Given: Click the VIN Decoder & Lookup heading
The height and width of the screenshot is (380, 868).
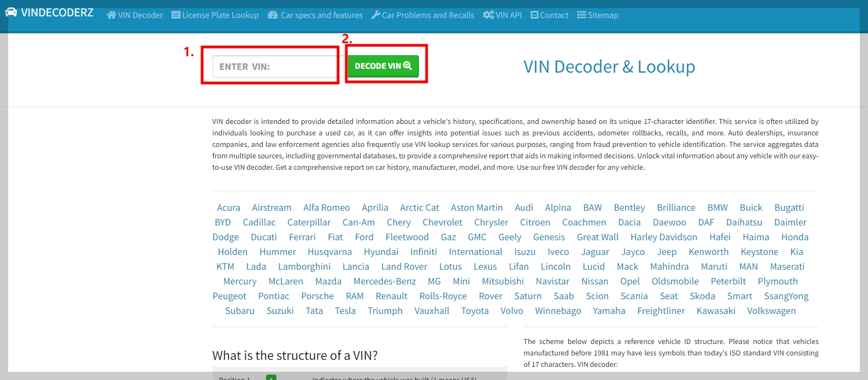Looking at the screenshot, I should pyautogui.click(x=610, y=67).
